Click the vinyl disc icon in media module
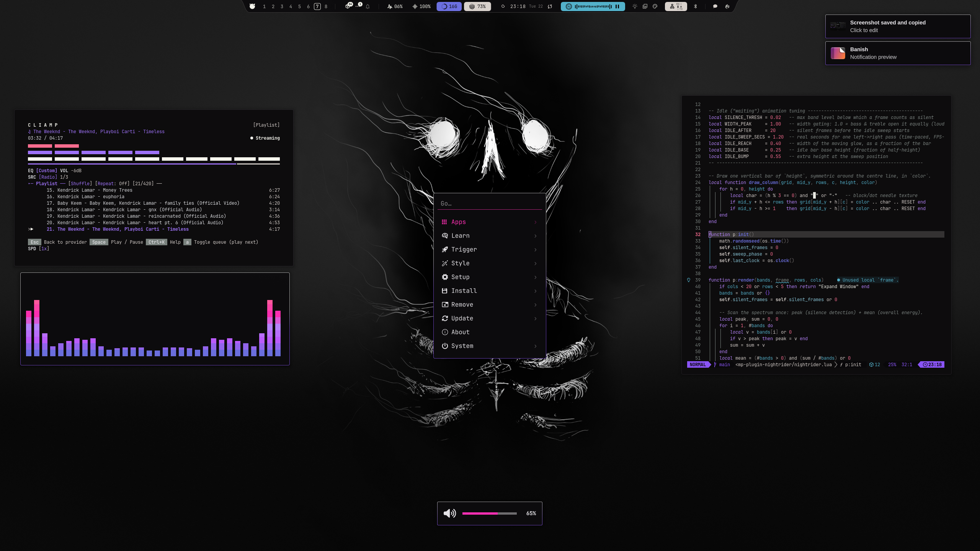Screen dimensions: 980x551 coord(569,7)
